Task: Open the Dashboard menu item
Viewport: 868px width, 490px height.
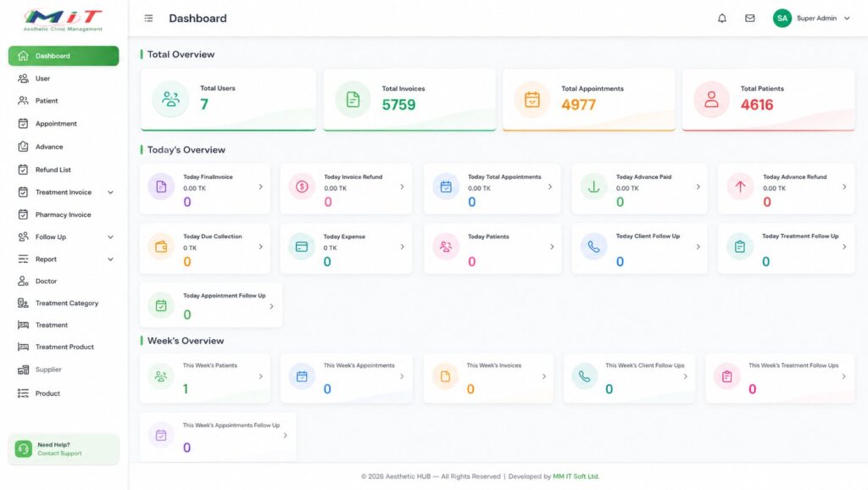Action: tap(64, 56)
